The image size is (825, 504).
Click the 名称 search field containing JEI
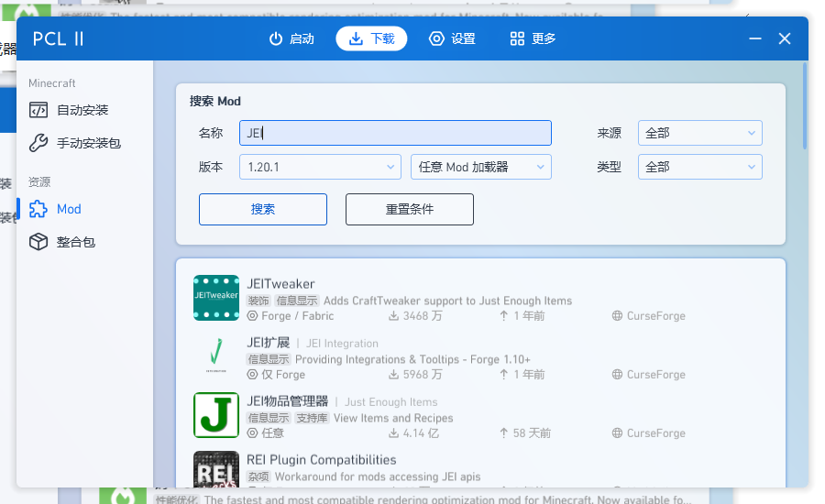click(x=395, y=133)
